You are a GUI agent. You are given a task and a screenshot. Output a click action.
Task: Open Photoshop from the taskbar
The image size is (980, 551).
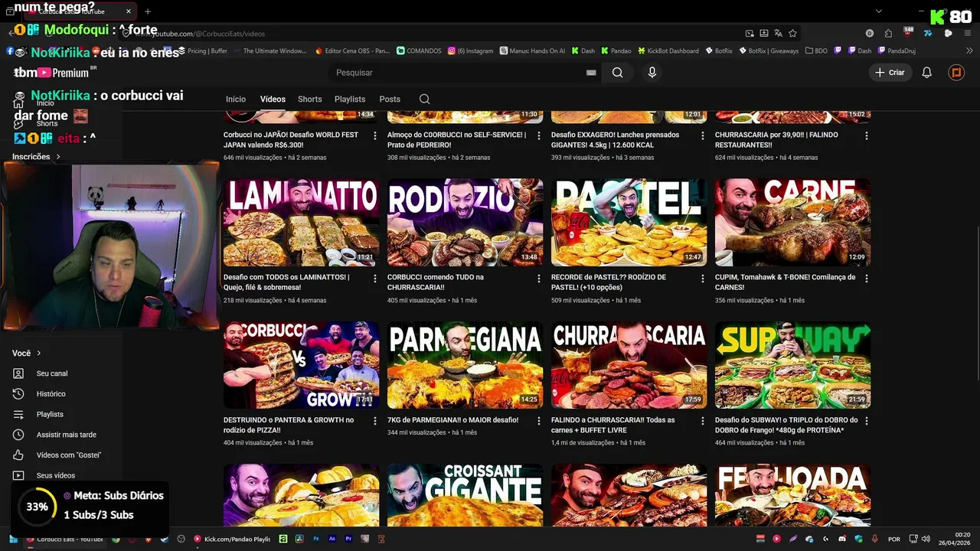coord(316,539)
